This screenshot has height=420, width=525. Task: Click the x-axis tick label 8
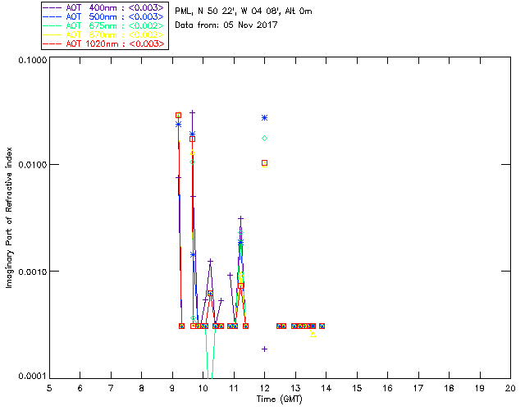pyautogui.click(x=142, y=388)
